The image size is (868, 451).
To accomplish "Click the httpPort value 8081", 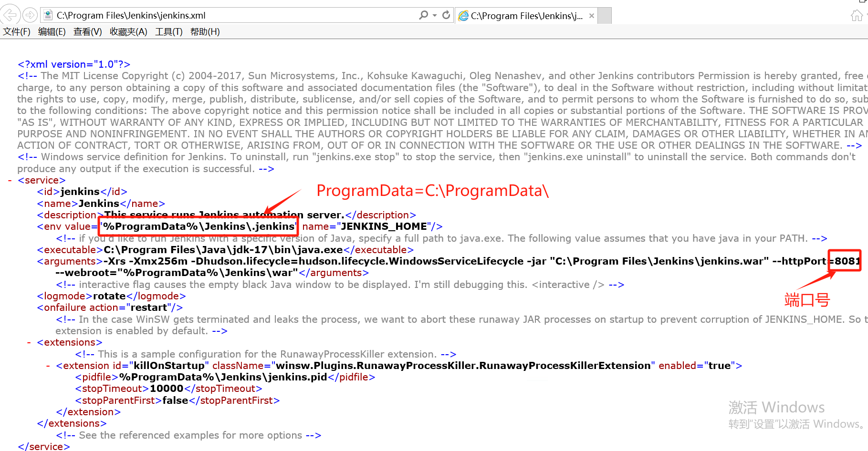I will (847, 261).
